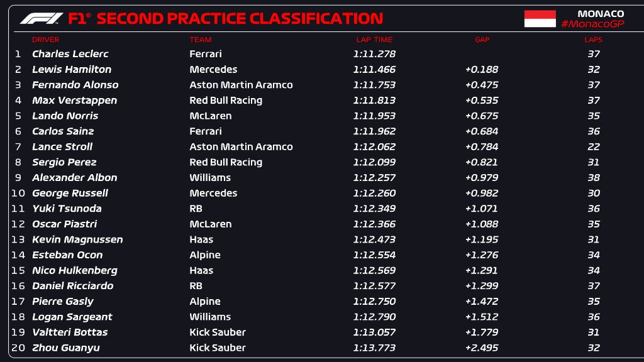
Task: Click the F1 logo icon
Action: [x=41, y=19]
